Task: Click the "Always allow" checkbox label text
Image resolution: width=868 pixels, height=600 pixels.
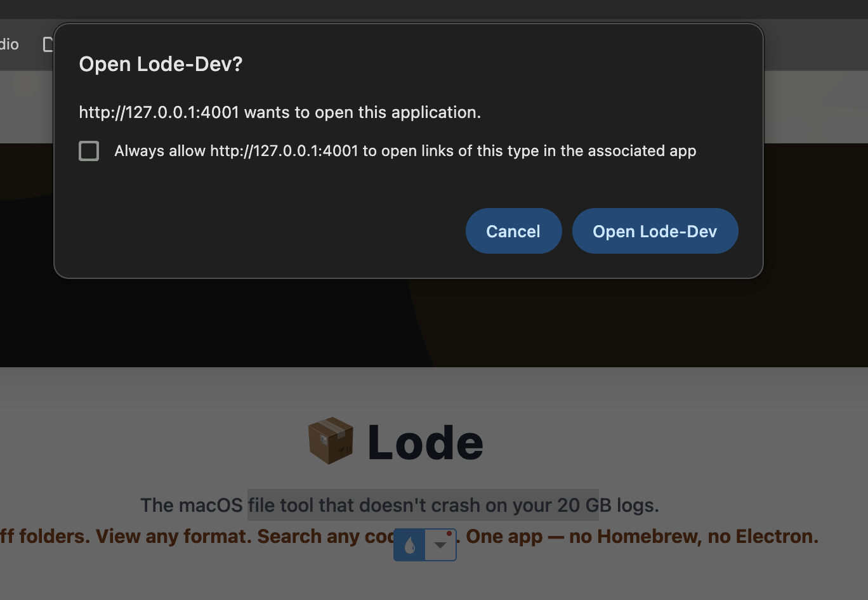Action: (405, 151)
